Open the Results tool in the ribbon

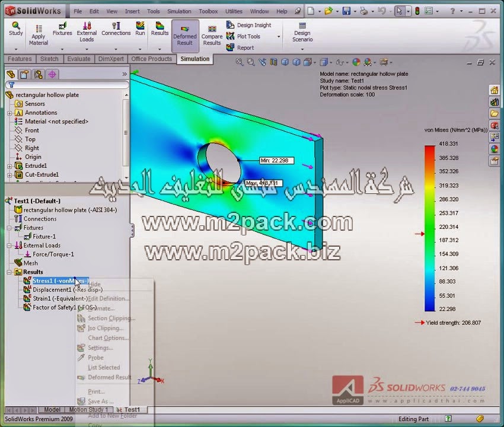[x=160, y=29]
